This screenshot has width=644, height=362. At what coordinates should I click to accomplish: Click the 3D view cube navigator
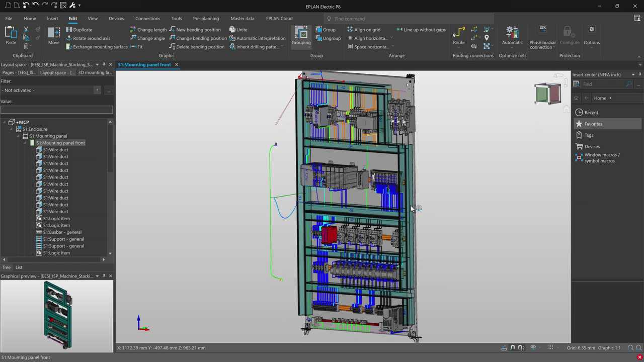547,94
